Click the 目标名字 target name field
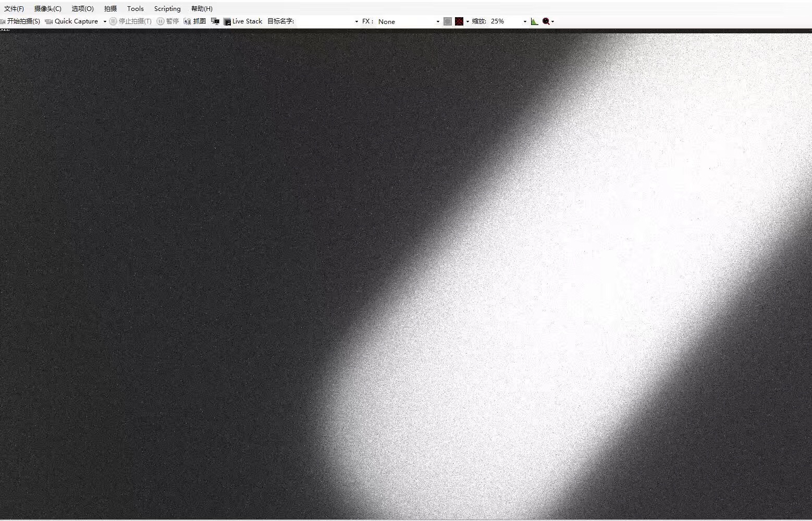Viewport: 812px width, 521px height. 324,21
